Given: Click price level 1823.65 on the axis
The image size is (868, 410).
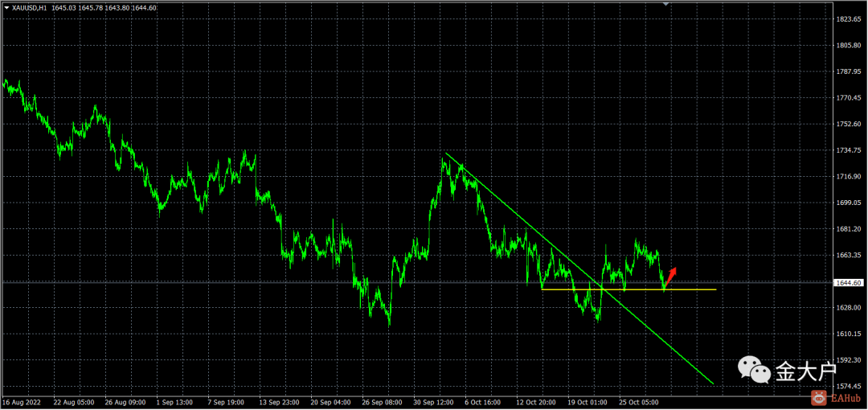Looking at the screenshot, I should [850, 19].
